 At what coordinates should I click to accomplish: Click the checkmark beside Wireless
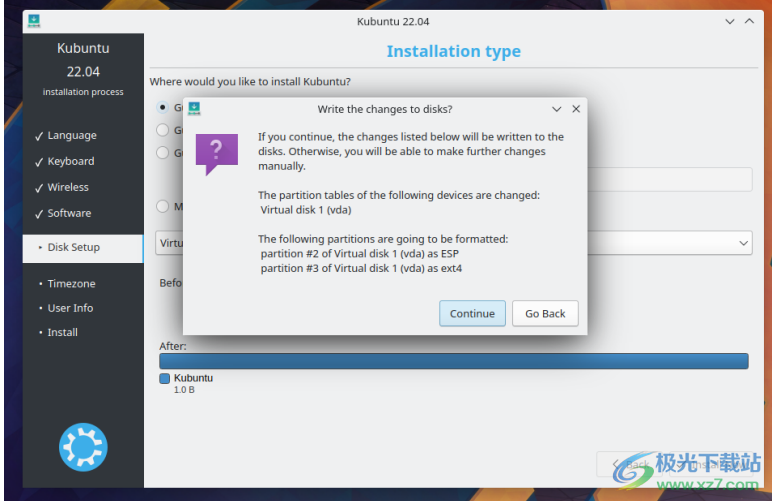(39, 188)
